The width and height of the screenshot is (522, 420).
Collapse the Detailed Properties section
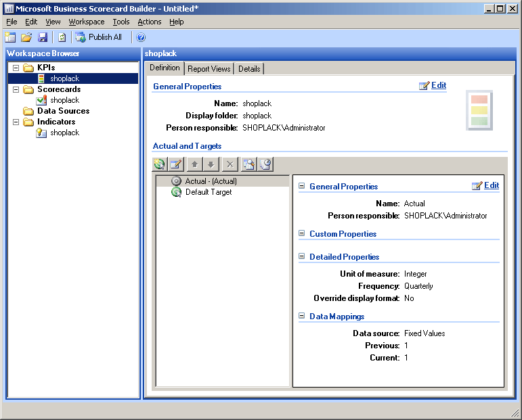[x=301, y=256]
